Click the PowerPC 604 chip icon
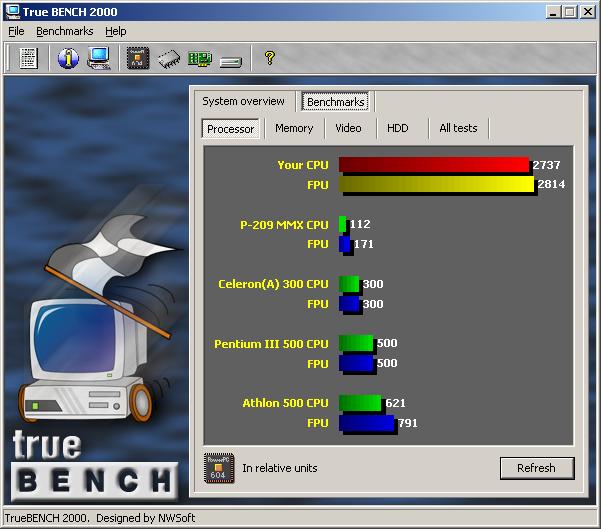The height and width of the screenshot is (529, 601). point(219,468)
